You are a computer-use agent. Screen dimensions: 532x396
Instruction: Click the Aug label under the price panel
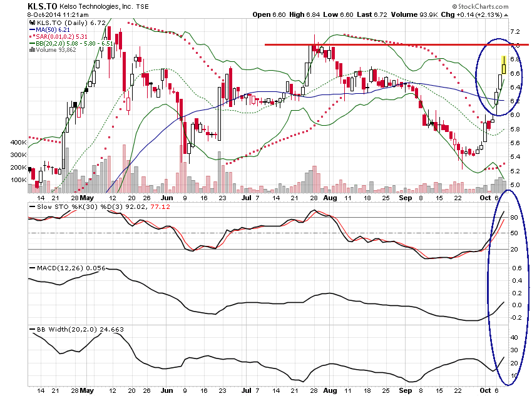(x=330, y=198)
